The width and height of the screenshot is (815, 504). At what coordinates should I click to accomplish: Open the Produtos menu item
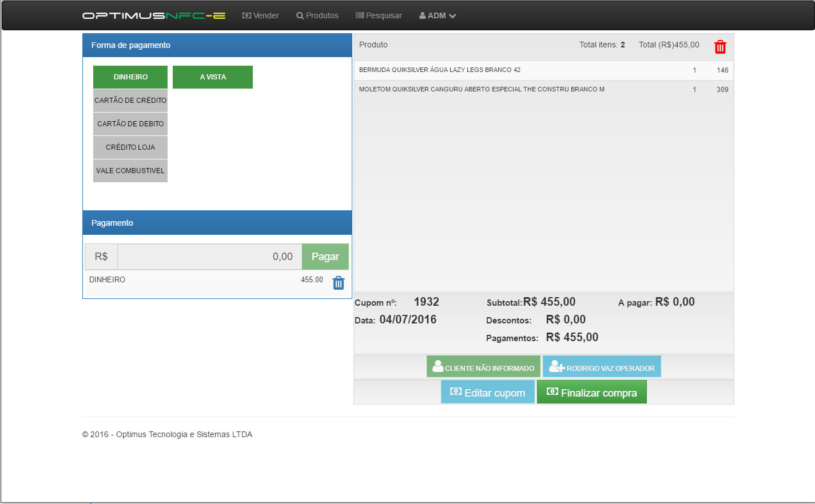317,15
